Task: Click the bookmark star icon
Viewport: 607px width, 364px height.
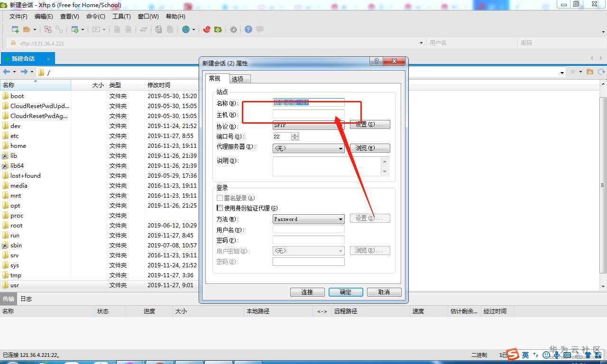Action: pos(573,72)
